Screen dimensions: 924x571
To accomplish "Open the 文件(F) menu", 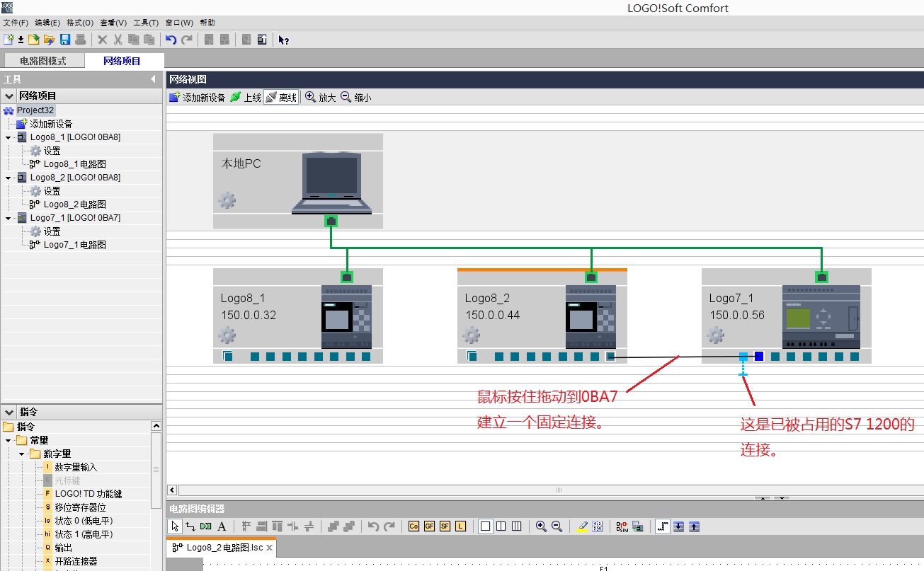I will [16, 23].
